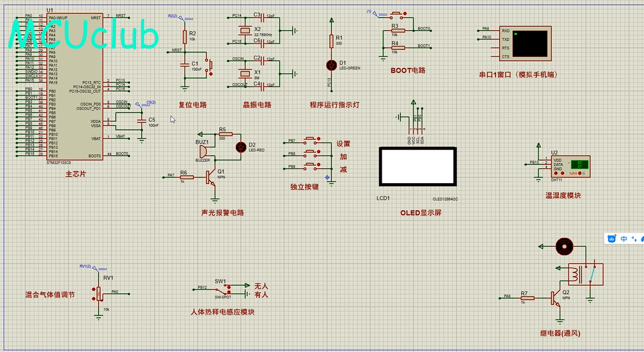This screenshot has height=352, width=644.
Task: Open the Baidu input method icon
Action: pyautogui.click(x=612, y=238)
